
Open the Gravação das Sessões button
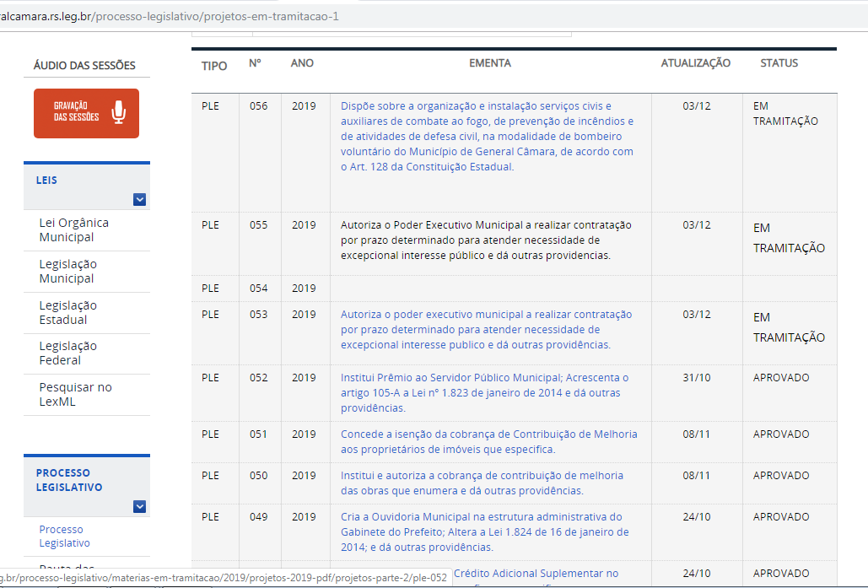tap(86, 113)
